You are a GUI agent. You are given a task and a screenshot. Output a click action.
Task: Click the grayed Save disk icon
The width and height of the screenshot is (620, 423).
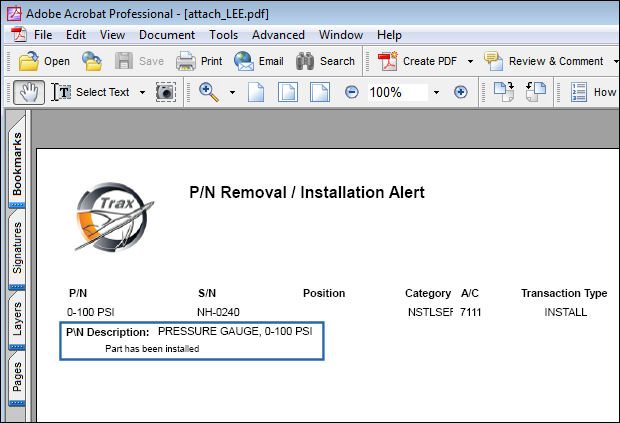pyautogui.click(x=124, y=61)
